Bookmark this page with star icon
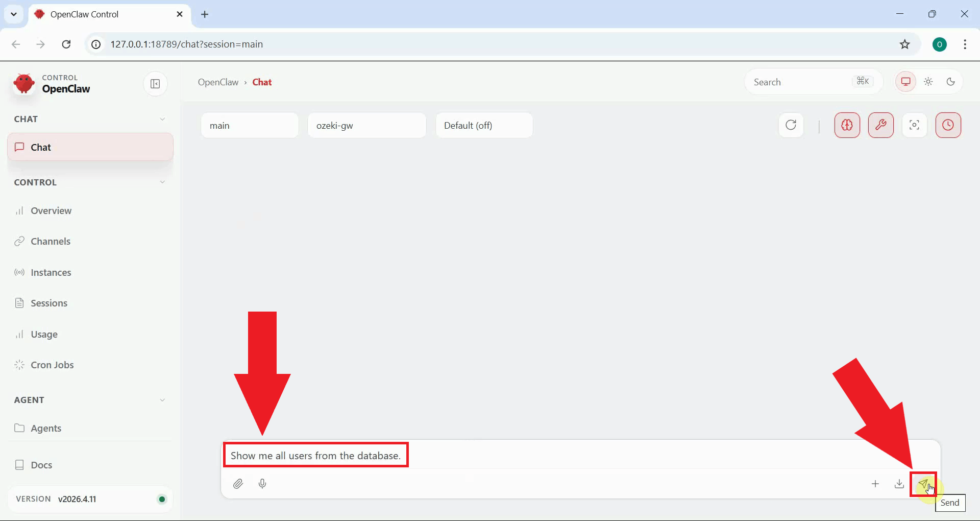980x521 pixels. [x=904, y=44]
